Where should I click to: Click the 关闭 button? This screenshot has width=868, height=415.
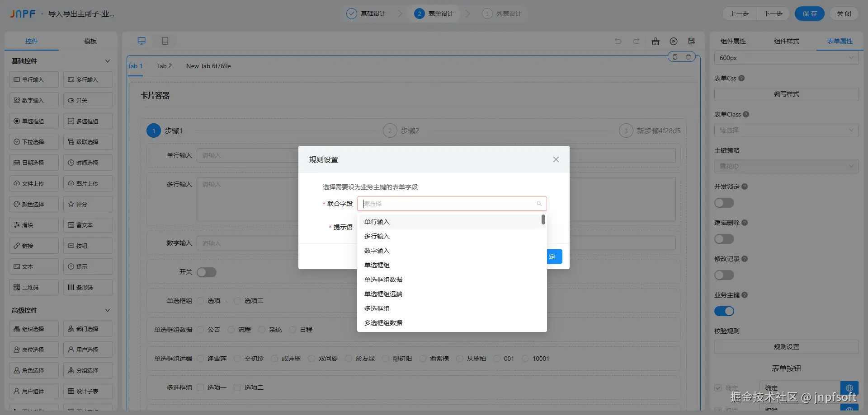coord(844,14)
